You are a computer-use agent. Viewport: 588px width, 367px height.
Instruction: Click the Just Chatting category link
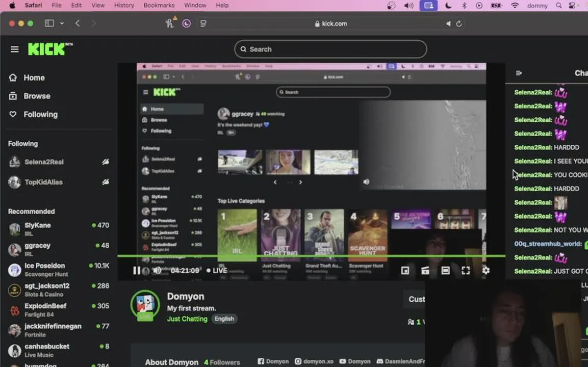pyautogui.click(x=187, y=319)
